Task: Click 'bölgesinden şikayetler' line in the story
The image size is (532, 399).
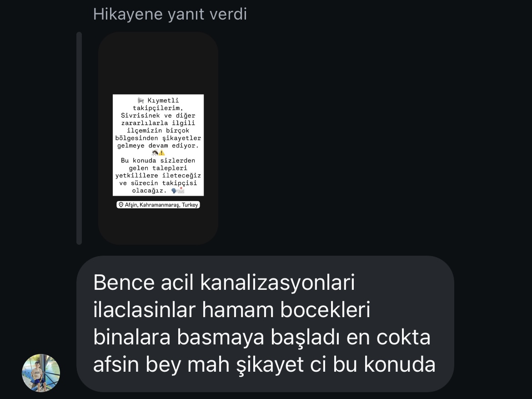Action: (158, 138)
